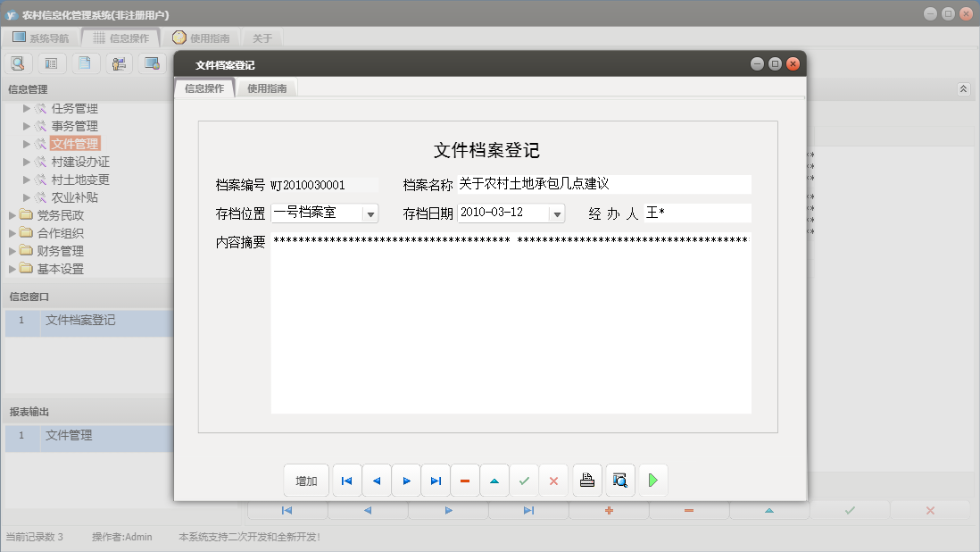Open print preview in the registration dialog
The height and width of the screenshot is (552, 980).
pyautogui.click(x=620, y=480)
